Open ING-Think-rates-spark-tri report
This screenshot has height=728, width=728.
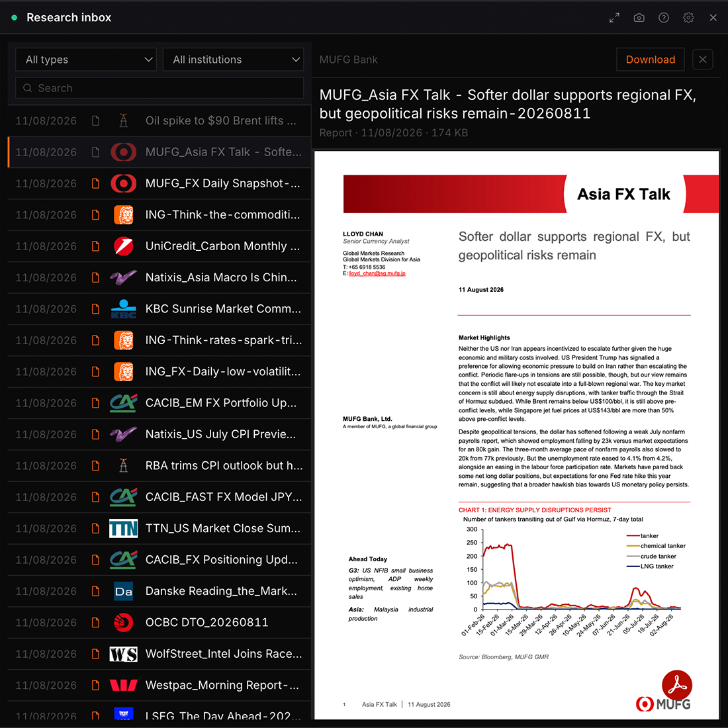pos(159,340)
